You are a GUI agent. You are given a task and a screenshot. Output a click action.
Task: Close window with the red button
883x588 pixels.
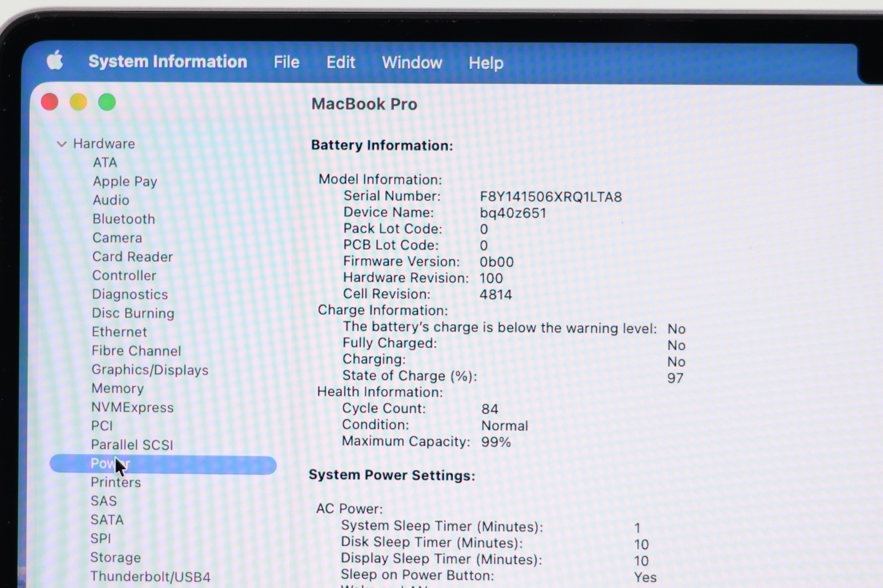click(x=50, y=102)
